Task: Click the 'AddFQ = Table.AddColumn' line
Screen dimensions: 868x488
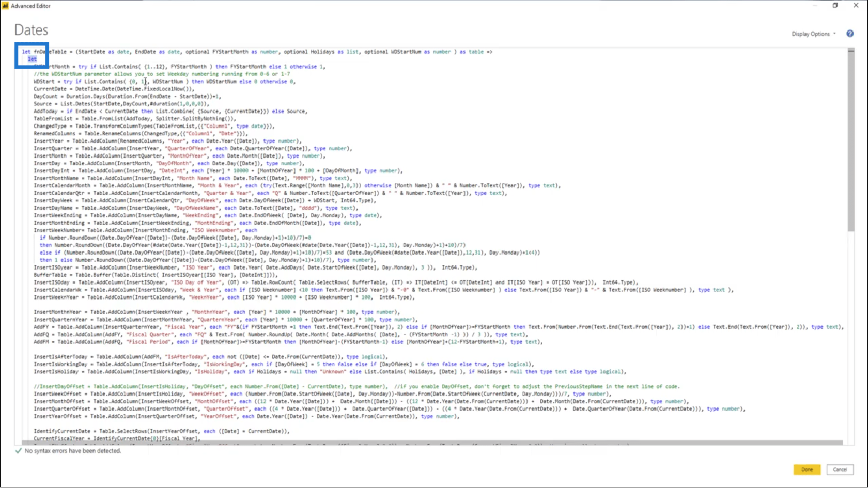Action: 281,334
